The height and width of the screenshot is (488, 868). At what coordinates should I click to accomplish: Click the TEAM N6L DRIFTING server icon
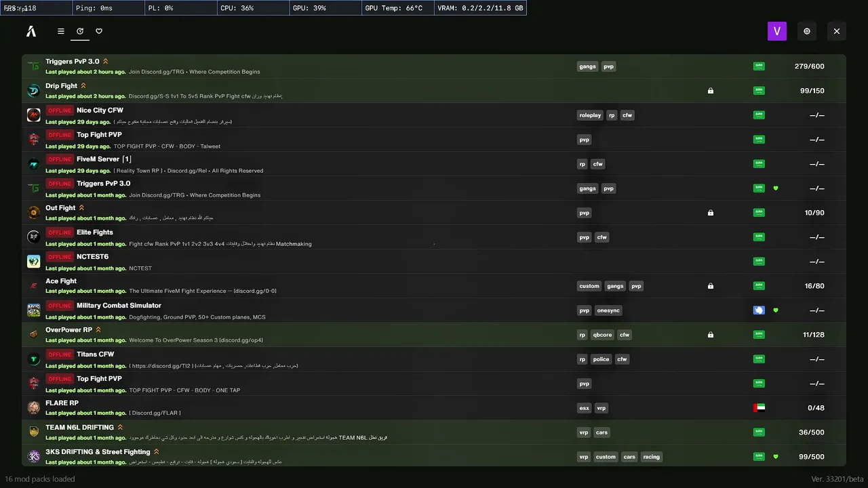click(x=34, y=432)
